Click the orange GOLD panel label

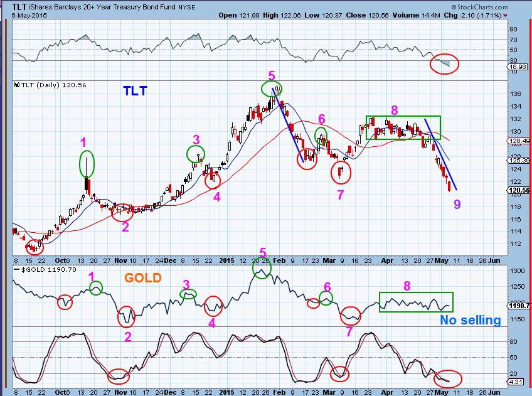tap(143, 278)
